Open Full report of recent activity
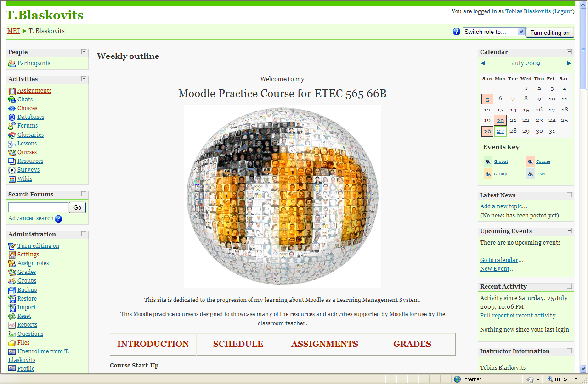588x384 pixels. [x=520, y=316]
